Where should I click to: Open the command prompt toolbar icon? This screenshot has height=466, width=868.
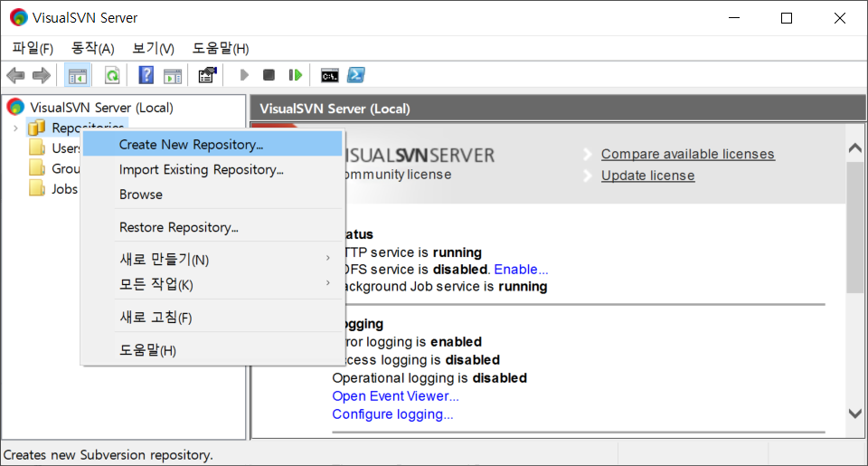330,75
